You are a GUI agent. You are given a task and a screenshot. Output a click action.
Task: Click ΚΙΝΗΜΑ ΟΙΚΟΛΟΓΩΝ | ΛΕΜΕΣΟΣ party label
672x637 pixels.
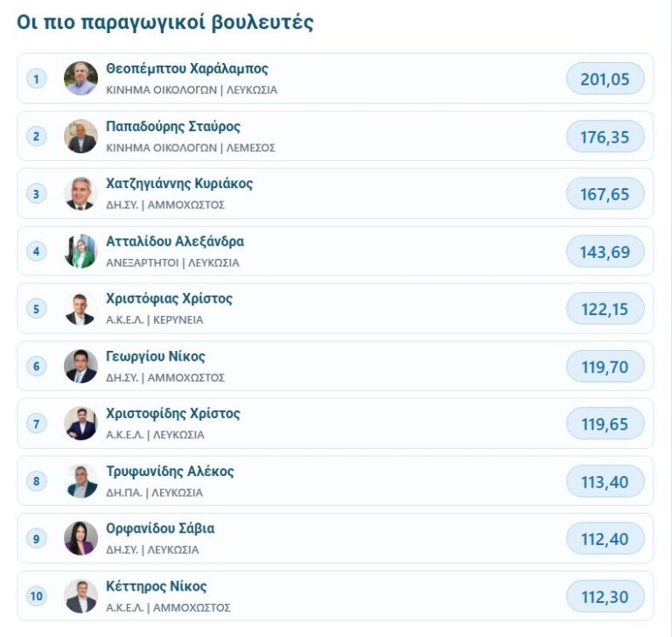tap(191, 148)
